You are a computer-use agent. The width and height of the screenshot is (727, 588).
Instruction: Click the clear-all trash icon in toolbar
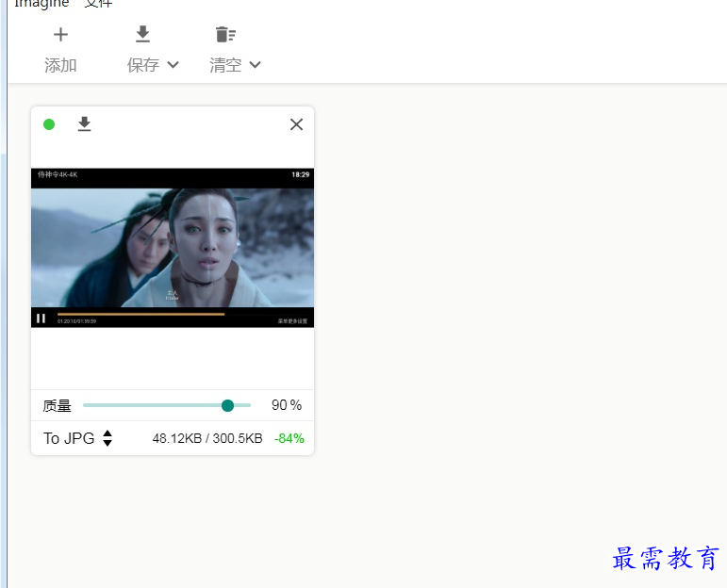coord(224,35)
